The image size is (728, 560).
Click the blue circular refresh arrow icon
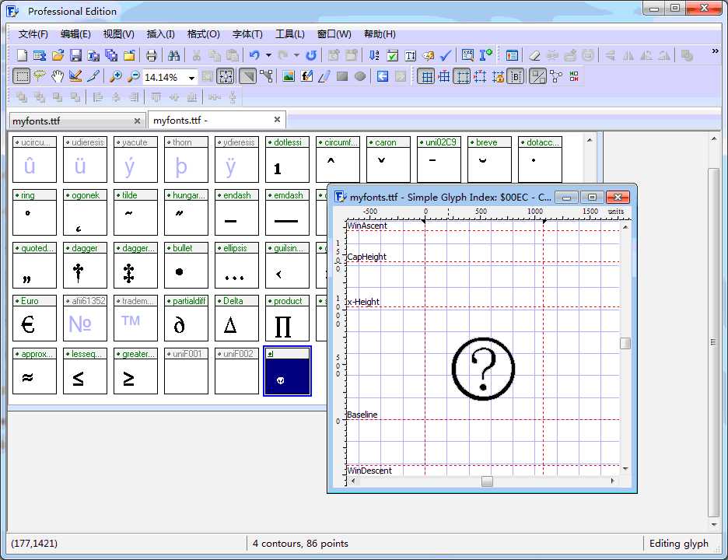[x=310, y=56]
